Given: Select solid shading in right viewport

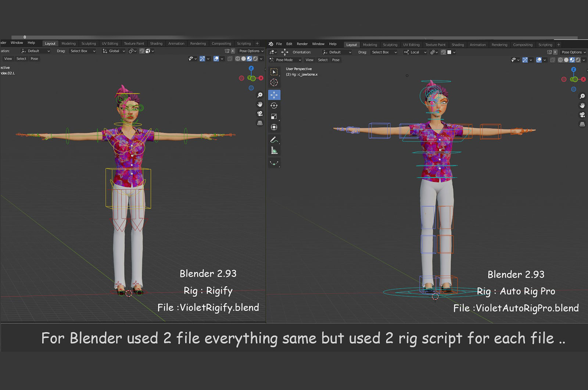Looking at the screenshot, I should [x=566, y=60].
